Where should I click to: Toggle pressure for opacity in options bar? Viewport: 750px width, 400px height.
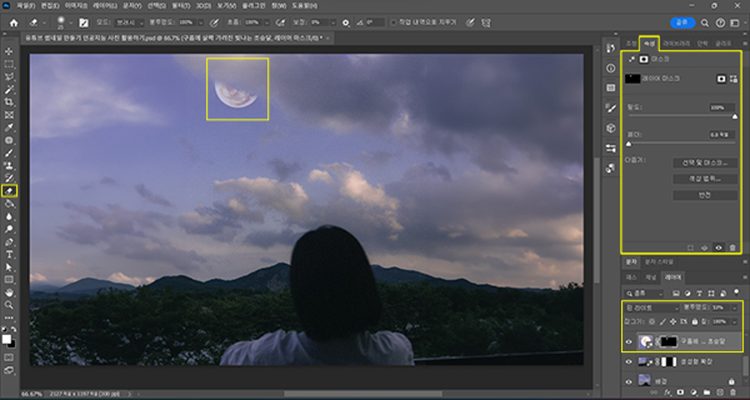point(215,22)
